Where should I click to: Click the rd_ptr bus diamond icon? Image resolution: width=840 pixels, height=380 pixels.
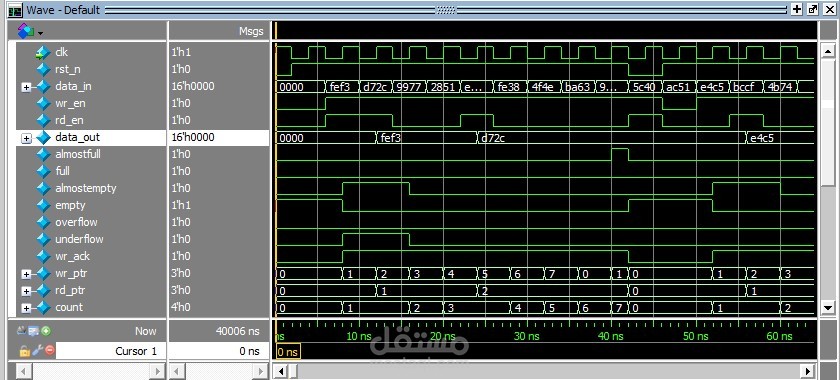[x=43, y=291]
